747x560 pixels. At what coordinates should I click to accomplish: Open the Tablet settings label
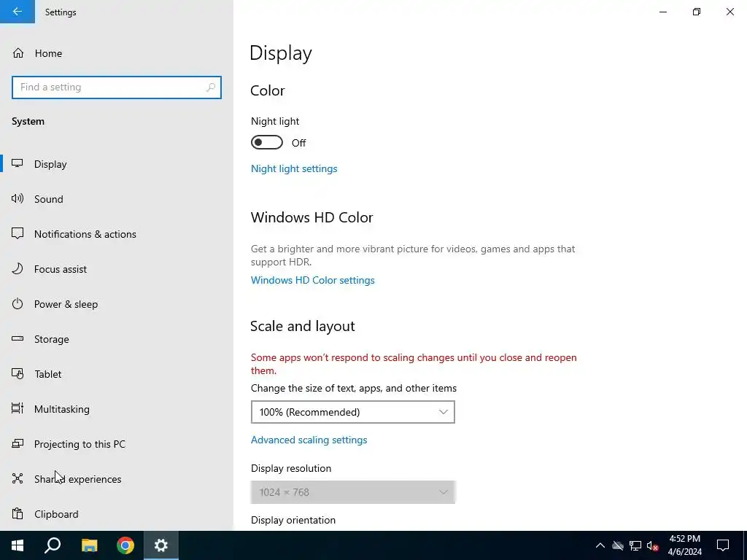click(x=47, y=374)
